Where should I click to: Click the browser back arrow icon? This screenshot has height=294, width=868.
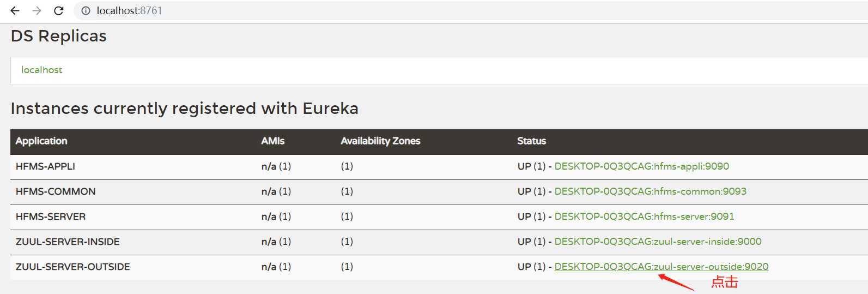click(x=15, y=10)
